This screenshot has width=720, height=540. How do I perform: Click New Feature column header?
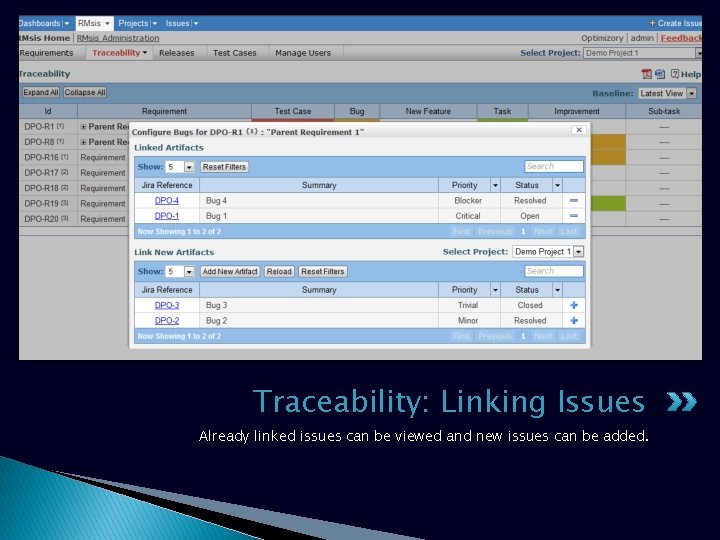coord(428,111)
